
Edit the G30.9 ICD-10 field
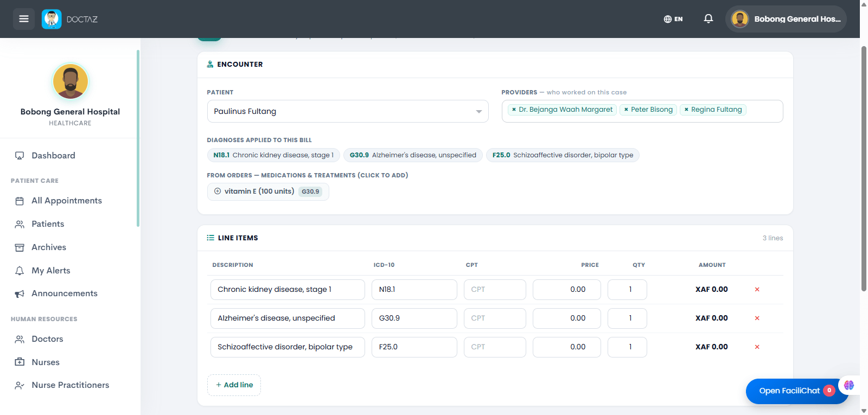coord(414,318)
